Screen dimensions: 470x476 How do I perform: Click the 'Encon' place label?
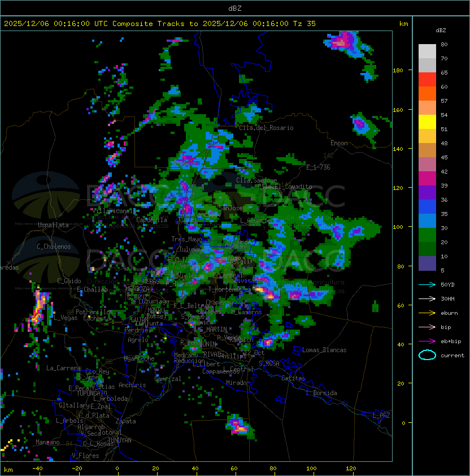pos(339,143)
